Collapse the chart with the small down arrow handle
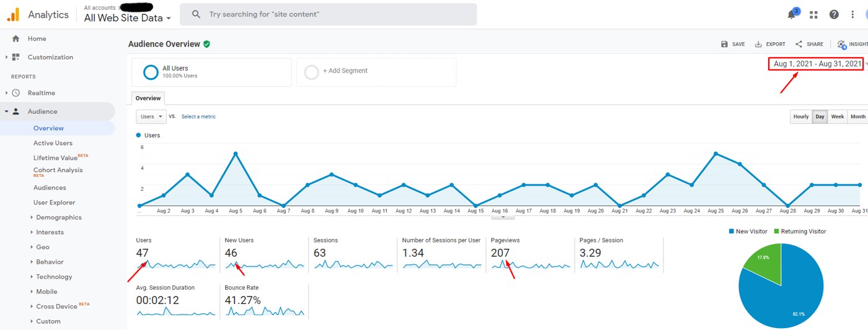Screen dimensions: 868x330 pyautogui.click(x=503, y=217)
